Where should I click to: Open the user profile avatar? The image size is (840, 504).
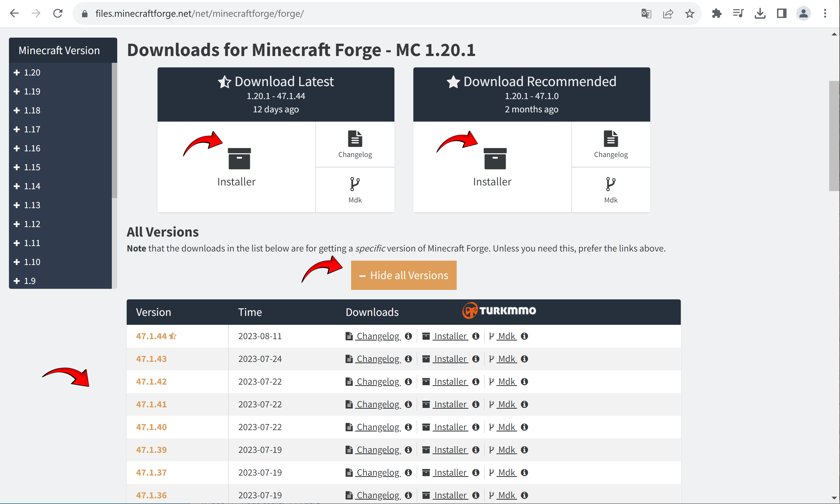pos(804,14)
